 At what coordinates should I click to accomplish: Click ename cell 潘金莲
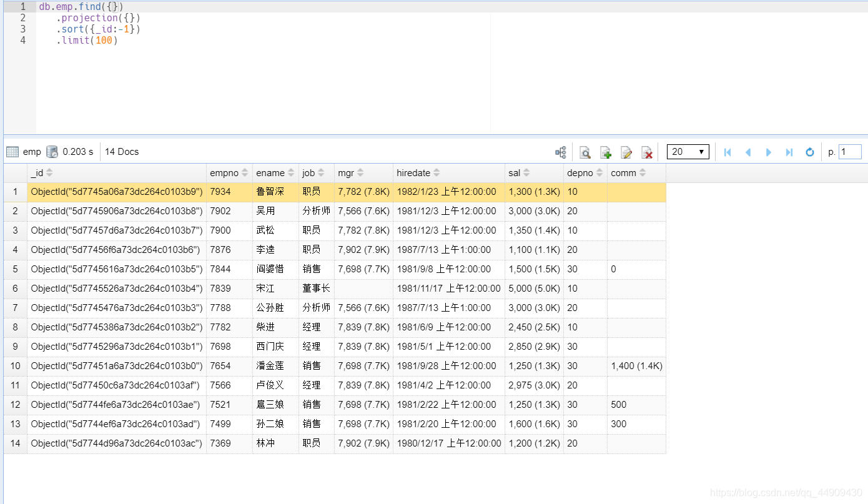pos(276,366)
